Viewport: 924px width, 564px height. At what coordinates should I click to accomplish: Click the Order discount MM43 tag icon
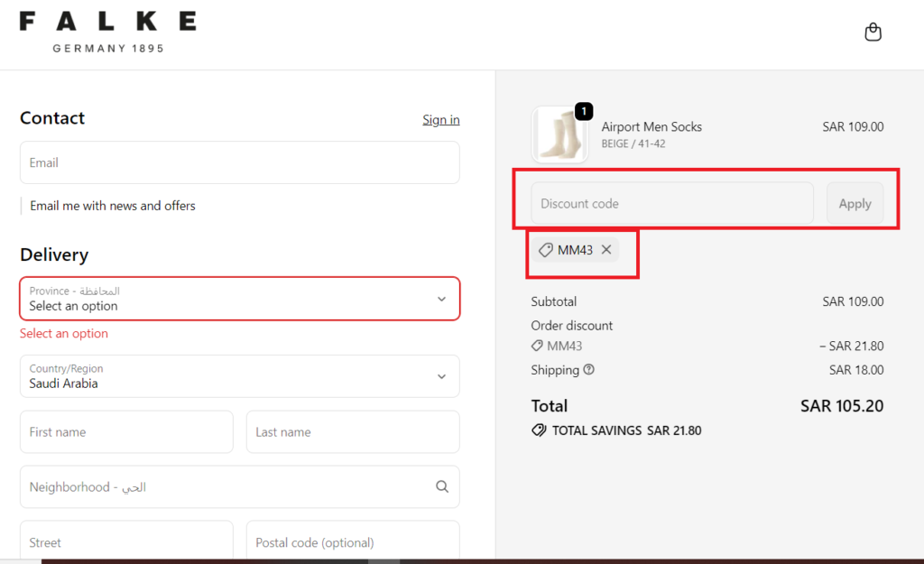(537, 346)
